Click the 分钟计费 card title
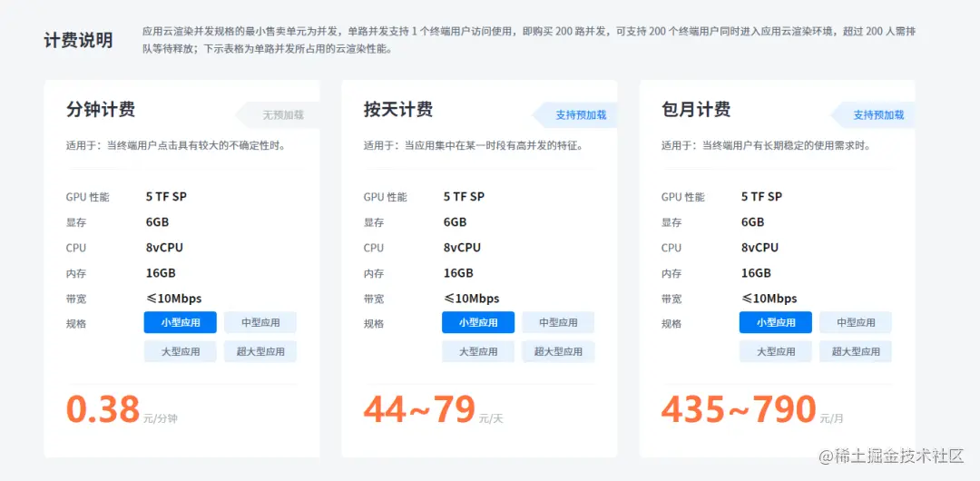The height and width of the screenshot is (481, 980). tap(101, 110)
